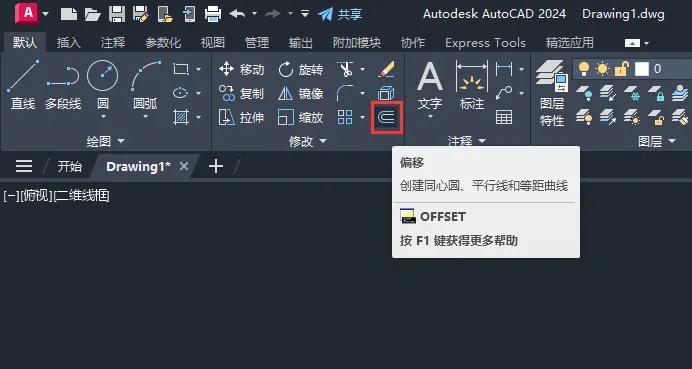Click the Offset (偏移) tool icon
This screenshot has width=692, height=369.
click(387, 117)
